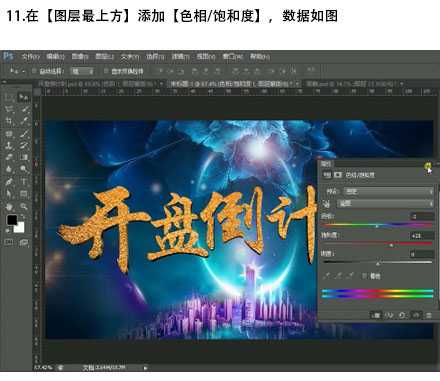Select the Lasso tool
Screen dimensions: 440x381
(9, 109)
